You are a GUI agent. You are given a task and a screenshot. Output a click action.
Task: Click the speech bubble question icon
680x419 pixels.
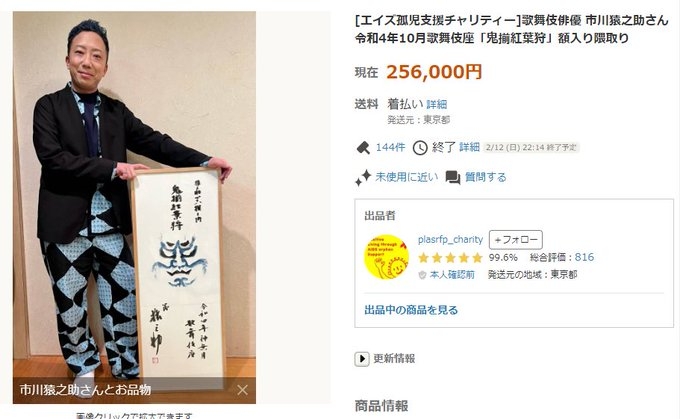pyautogui.click(x=453, y=177)
